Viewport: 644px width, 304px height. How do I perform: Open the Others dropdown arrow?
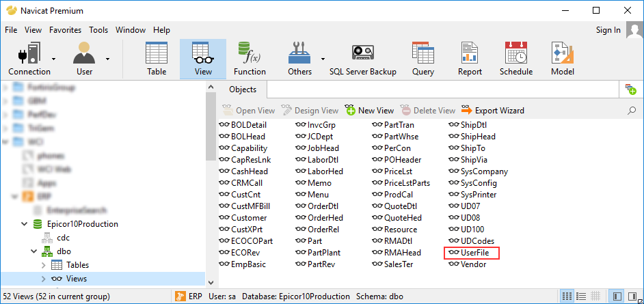pos(323,59)
